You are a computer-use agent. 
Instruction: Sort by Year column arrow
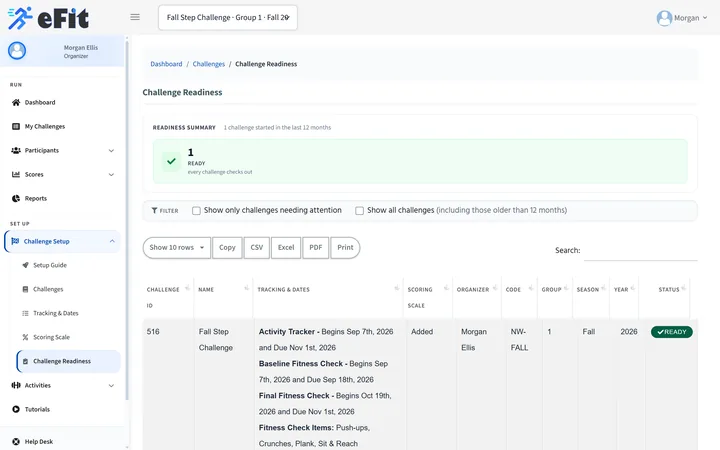pyautogui.click(x=633, y=288)
